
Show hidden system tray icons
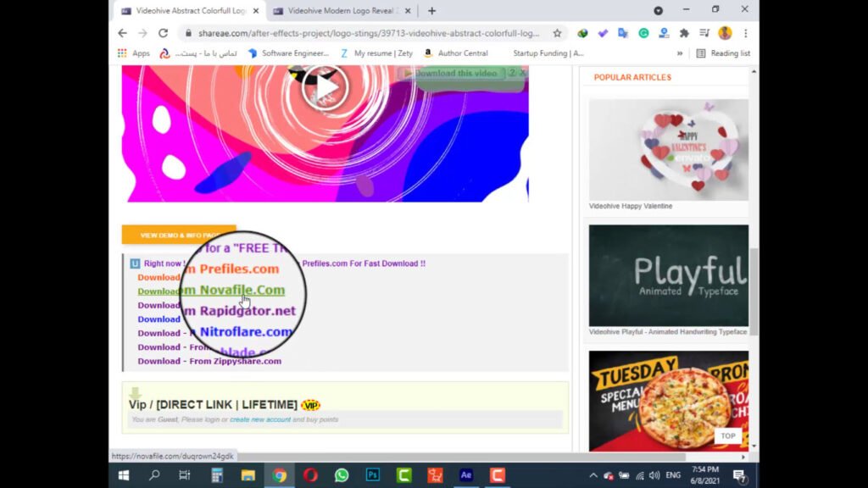point(593,475)
